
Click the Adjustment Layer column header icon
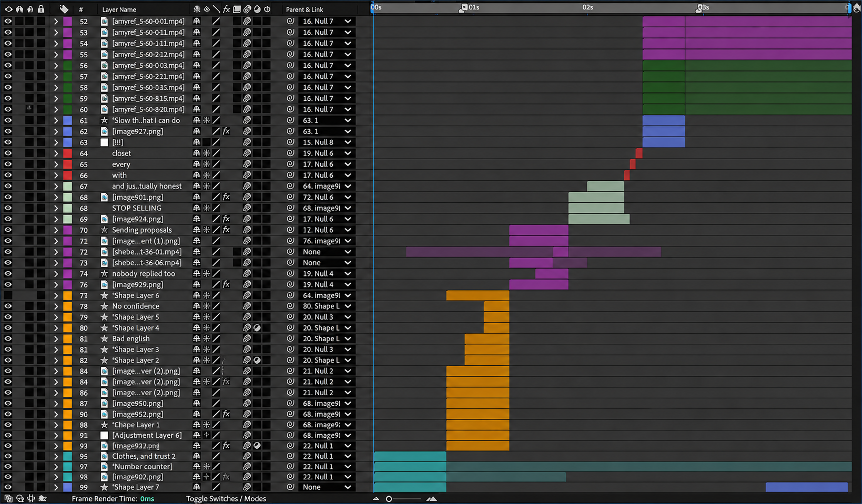coord(257,9)
